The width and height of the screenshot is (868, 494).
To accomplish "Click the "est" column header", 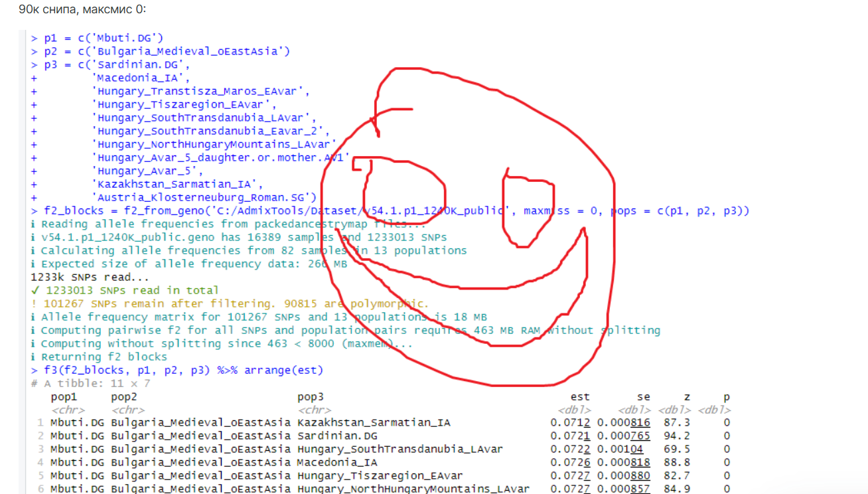I will 580,397.
